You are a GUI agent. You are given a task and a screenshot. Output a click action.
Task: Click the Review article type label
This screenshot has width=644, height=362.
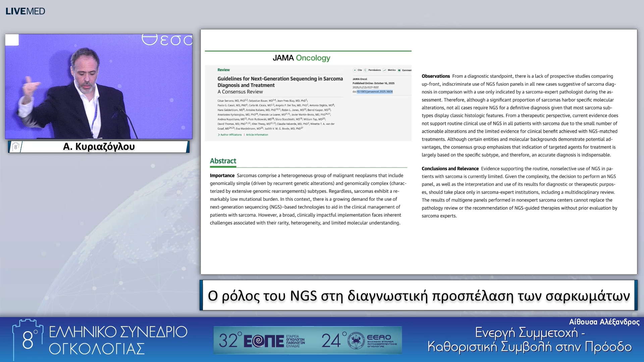coord(224,70)
